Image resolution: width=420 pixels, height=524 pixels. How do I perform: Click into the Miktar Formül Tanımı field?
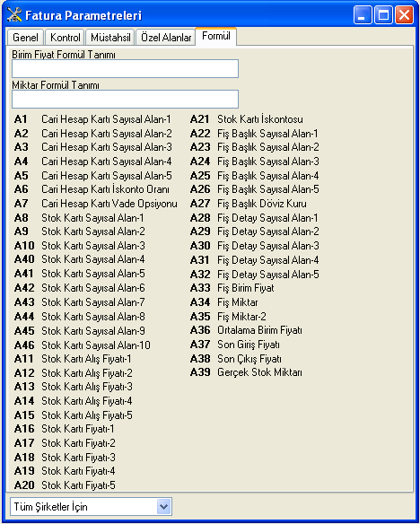pos(125,99)
